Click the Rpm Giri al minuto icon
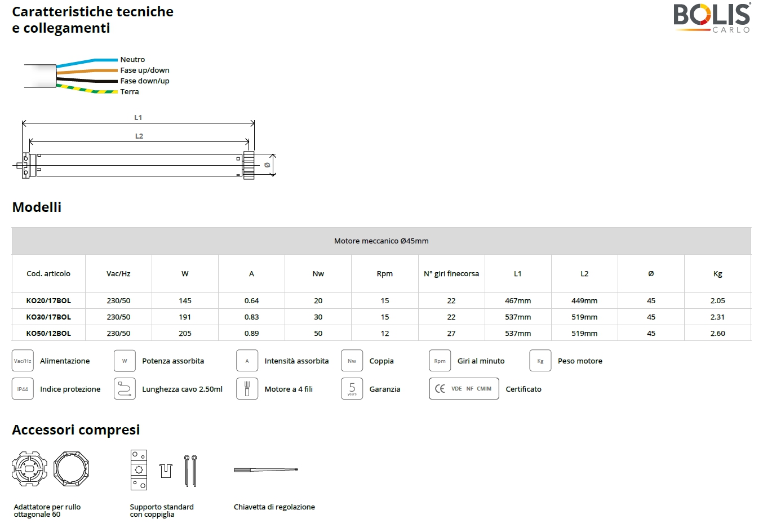 [x=440, y=361]
